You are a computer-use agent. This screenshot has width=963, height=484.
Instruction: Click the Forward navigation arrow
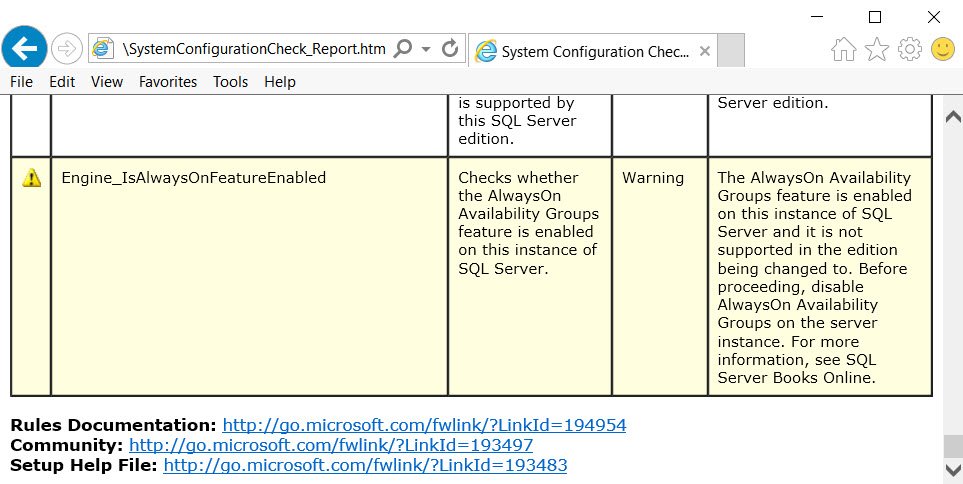click(x=66, y=49)
